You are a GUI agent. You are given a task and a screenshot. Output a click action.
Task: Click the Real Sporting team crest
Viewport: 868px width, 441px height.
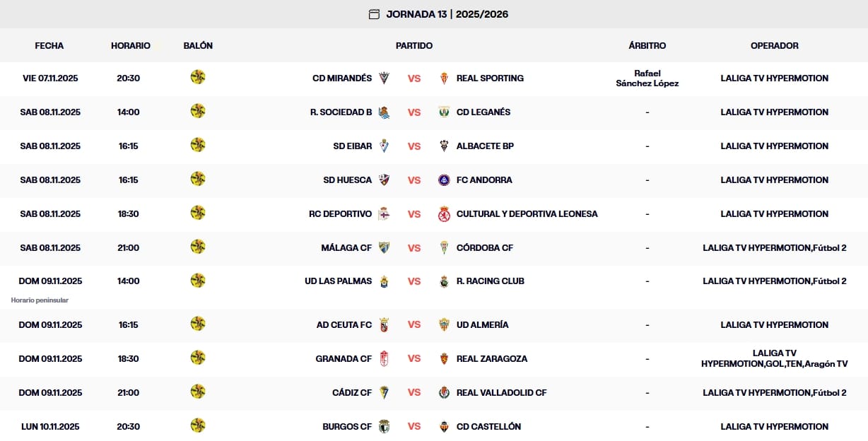(x=444, y=78)
